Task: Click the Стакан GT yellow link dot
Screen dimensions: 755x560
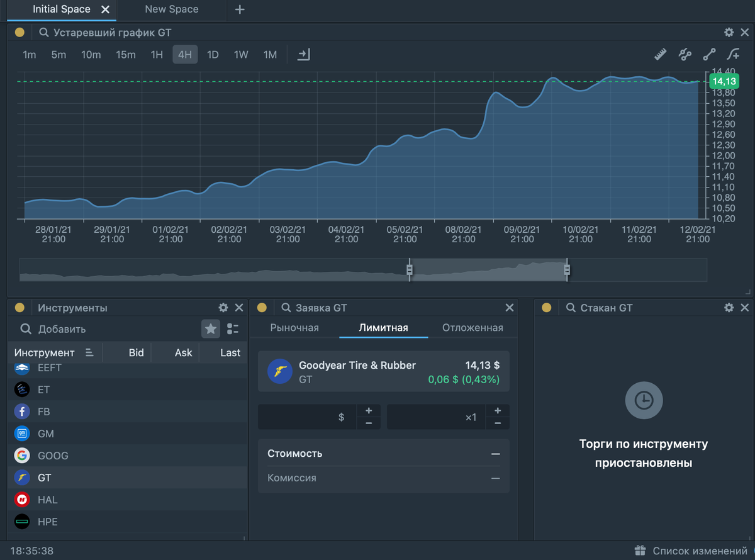Action: click(x=546, y=308)
